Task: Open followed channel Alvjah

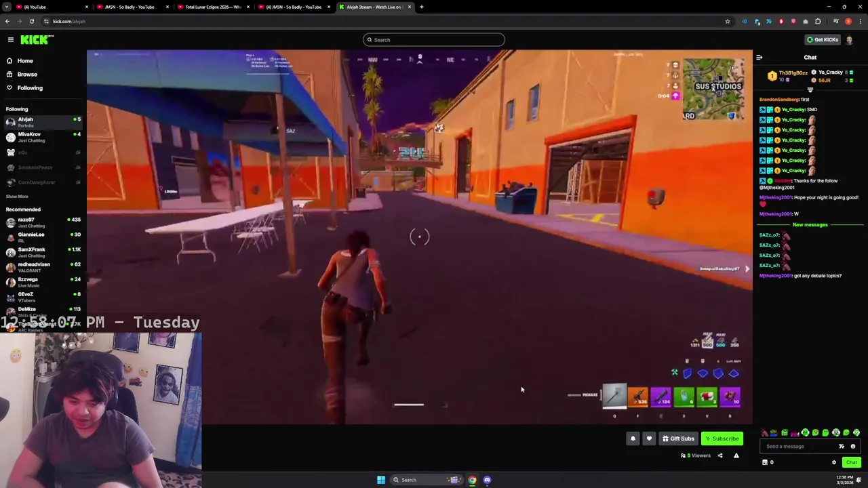Action: tap(42, 122)
